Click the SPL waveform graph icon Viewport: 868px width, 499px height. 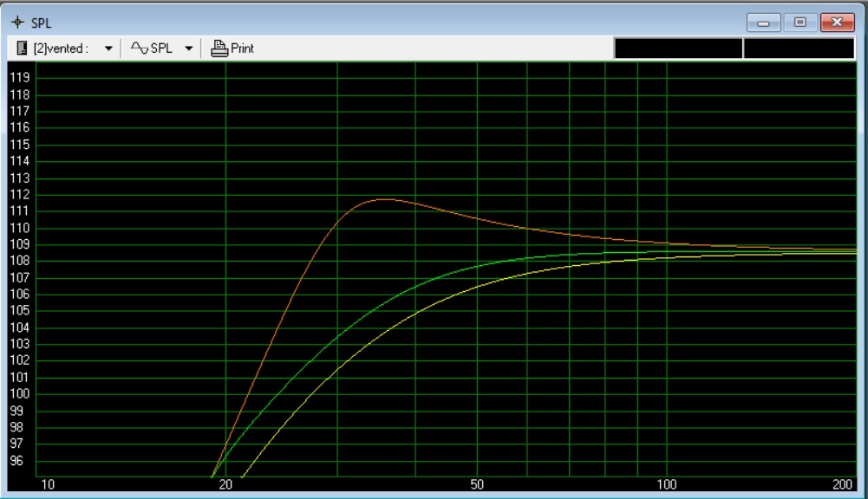tap(140, 49)
